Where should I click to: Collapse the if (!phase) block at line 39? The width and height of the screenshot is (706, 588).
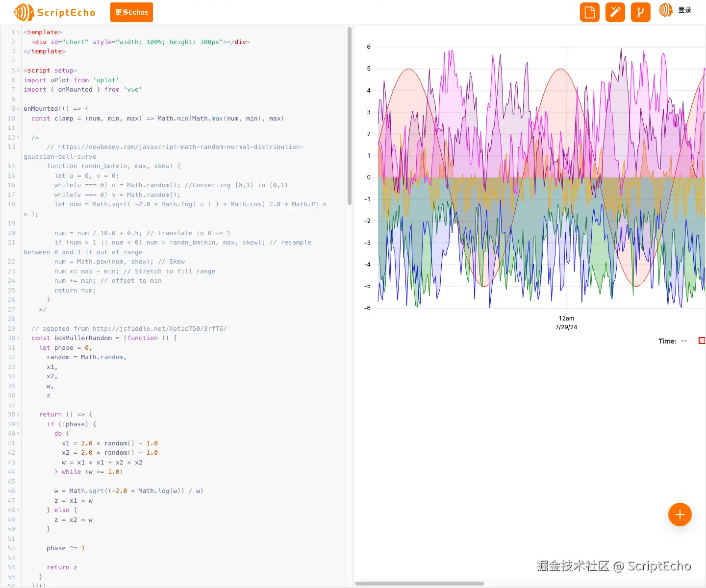click(19, 424)
